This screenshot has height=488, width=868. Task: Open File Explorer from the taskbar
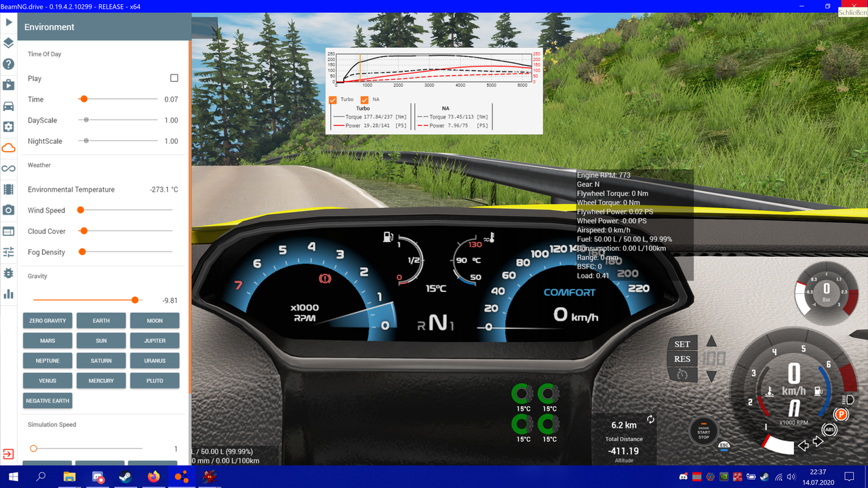(x=70, y=476)
